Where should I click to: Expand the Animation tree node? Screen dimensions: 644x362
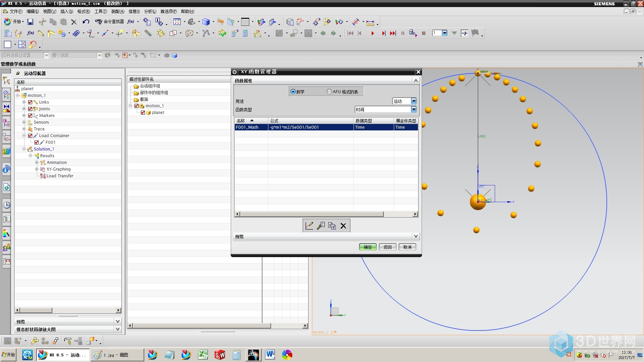(x=37, y=163)
